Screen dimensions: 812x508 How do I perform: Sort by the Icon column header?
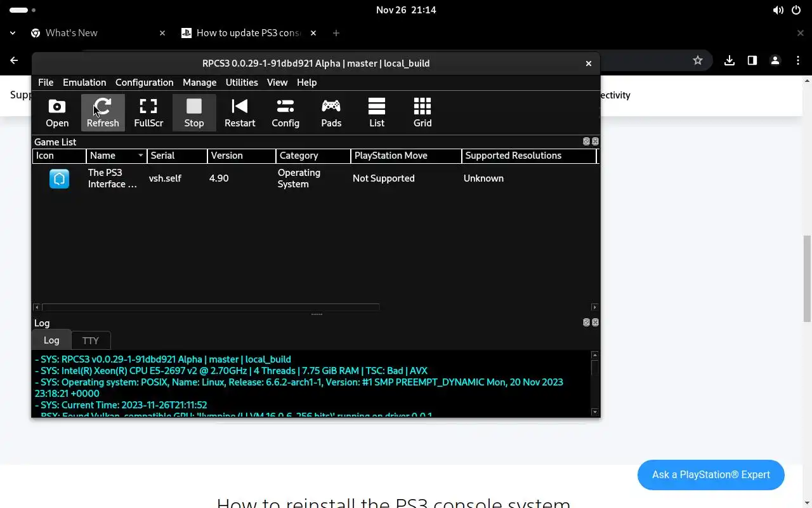[x=59, y=156]
